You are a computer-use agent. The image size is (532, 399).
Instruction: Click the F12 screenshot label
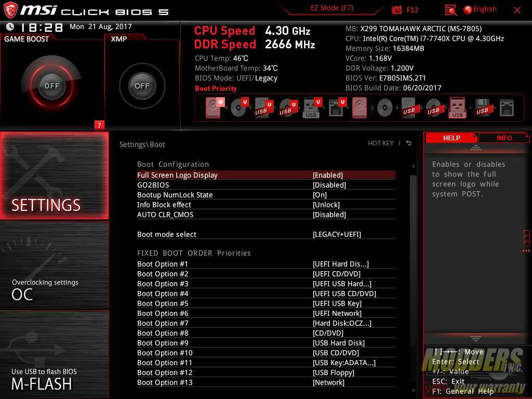click(x=412, y=10)
